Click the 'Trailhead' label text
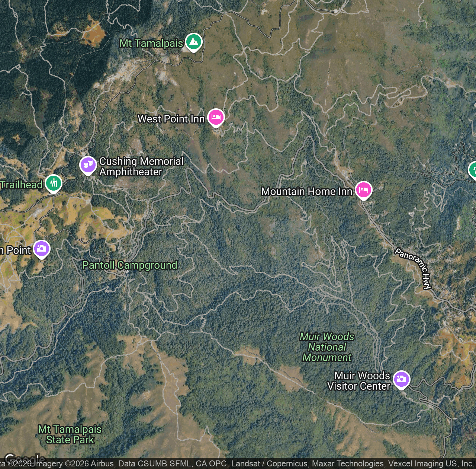Image resolution: width=476 pixels, height=469 pixels. (21, 185)
